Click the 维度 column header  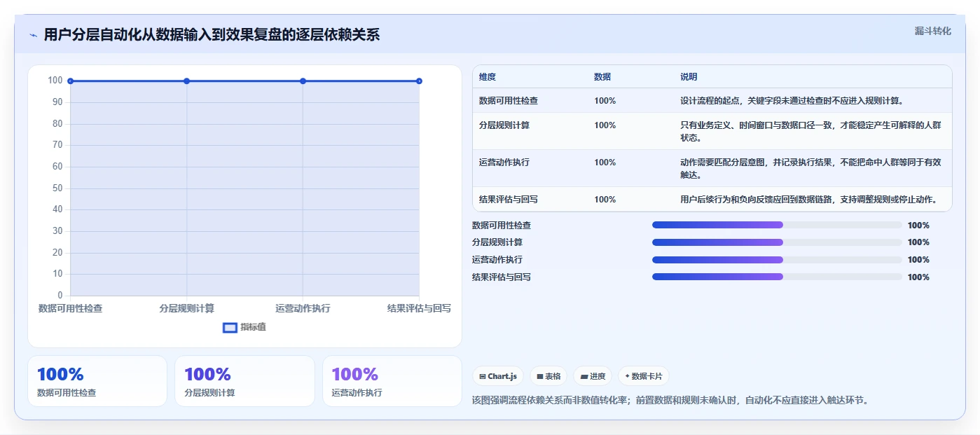pyautogui.click(x=488, y=77)
